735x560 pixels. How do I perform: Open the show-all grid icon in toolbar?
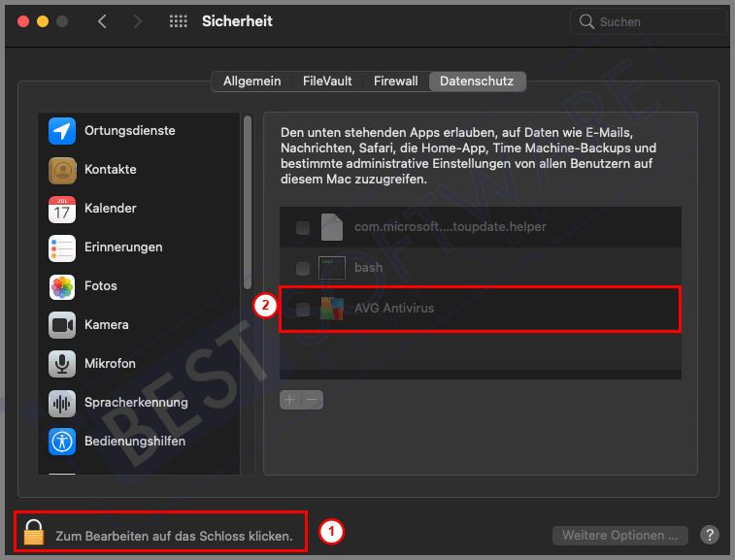(178, 21)
